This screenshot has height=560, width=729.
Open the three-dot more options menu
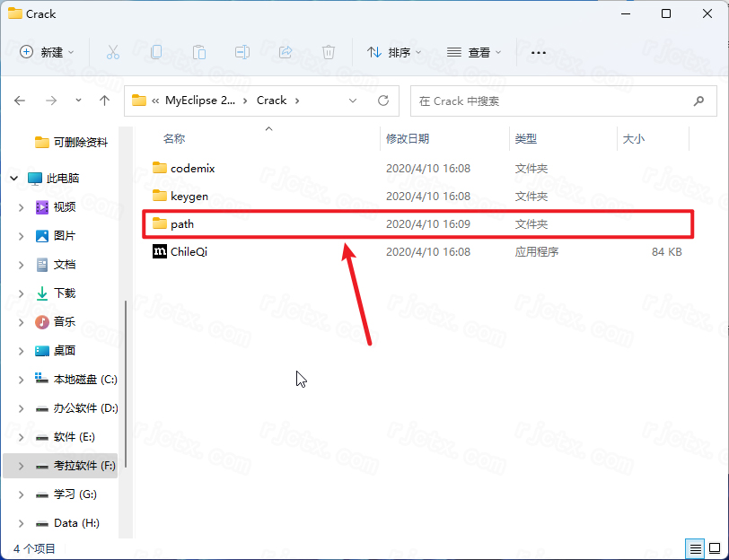pyautogui.click(x=539, y=52)
